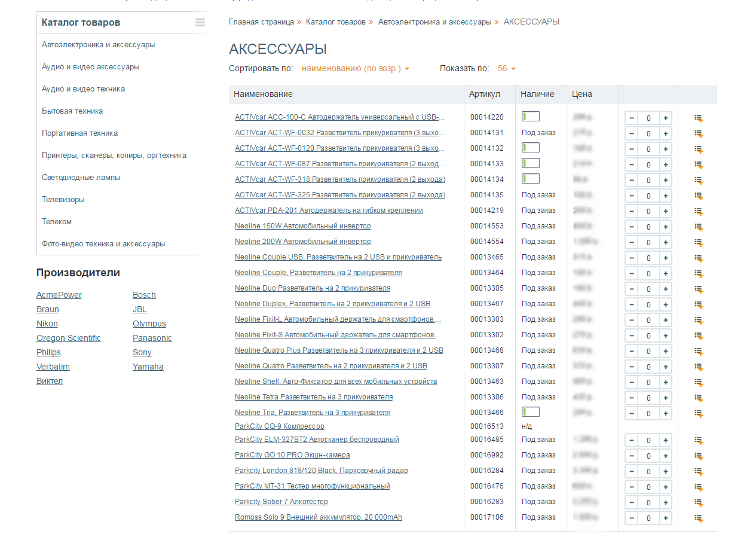Go to 'Бытовая техника' category

[72, 111]
